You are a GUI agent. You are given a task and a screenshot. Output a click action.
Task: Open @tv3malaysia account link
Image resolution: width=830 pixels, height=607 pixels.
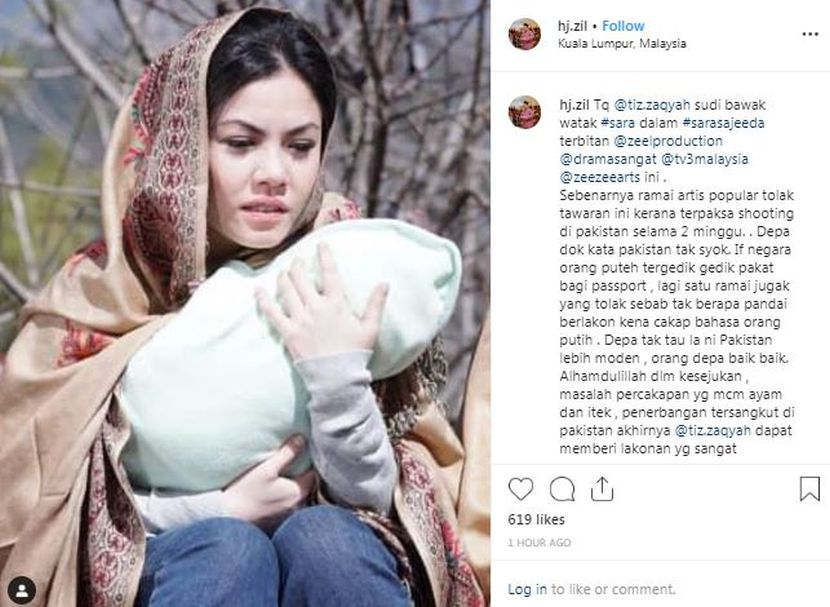click(x=705, y=159)
